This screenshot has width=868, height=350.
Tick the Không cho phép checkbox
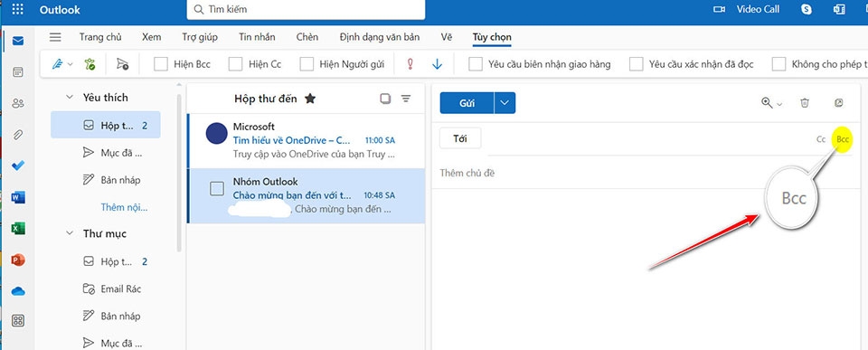(x=778, y=64)
